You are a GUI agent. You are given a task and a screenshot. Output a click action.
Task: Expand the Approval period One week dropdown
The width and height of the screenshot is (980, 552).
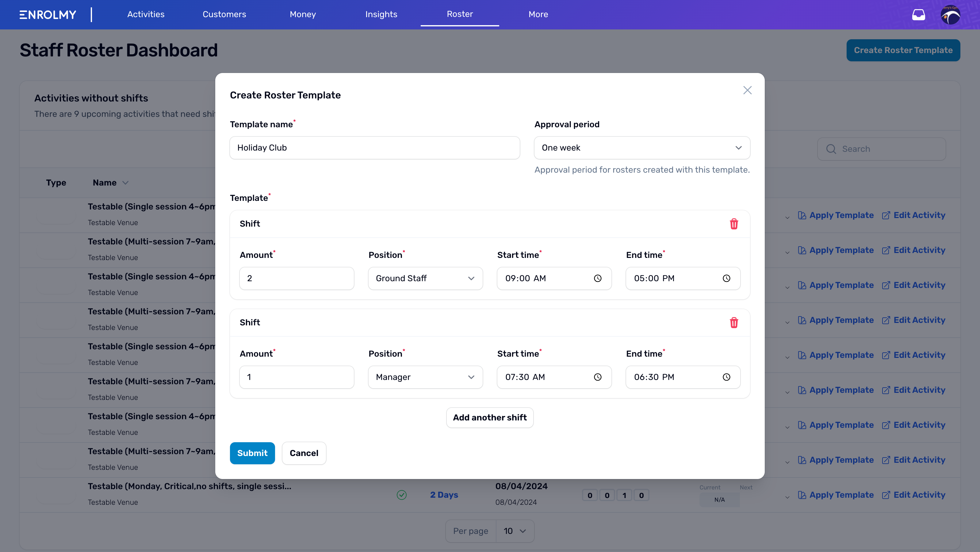click(642, 148)
